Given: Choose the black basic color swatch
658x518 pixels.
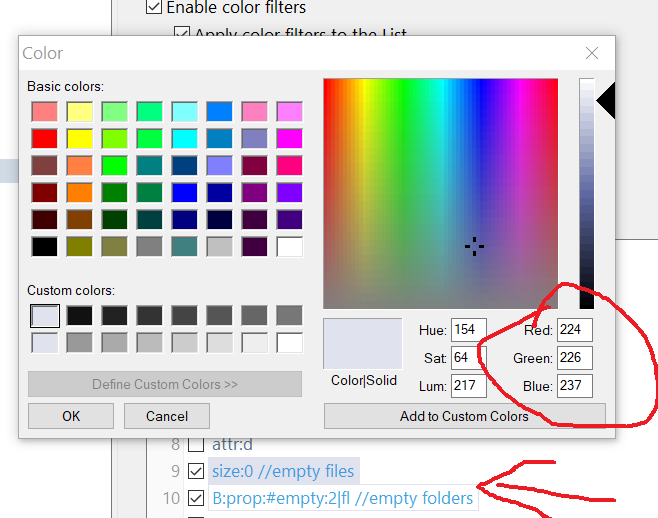Looking at the screenshot, I should (x=44, y=246).
